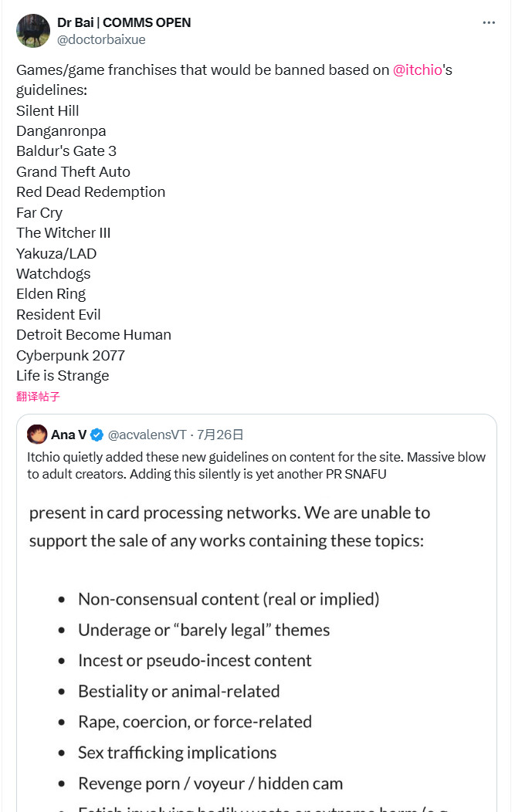Click the 'Sex trafficking implications' bullet in image
This screenshot has width=515, height=812.
coord(177,753)
